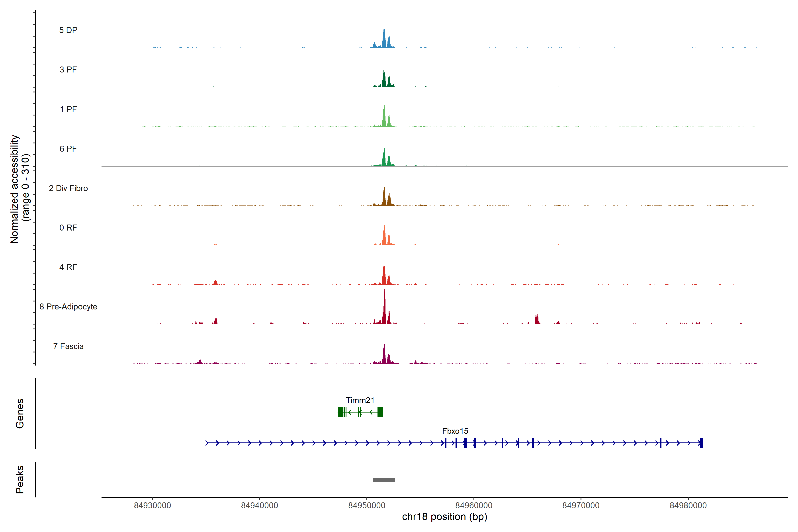Click the green Timm21 gene model
Image resolution: width=798 pixels, height=532 pixels.
(360, 412)
